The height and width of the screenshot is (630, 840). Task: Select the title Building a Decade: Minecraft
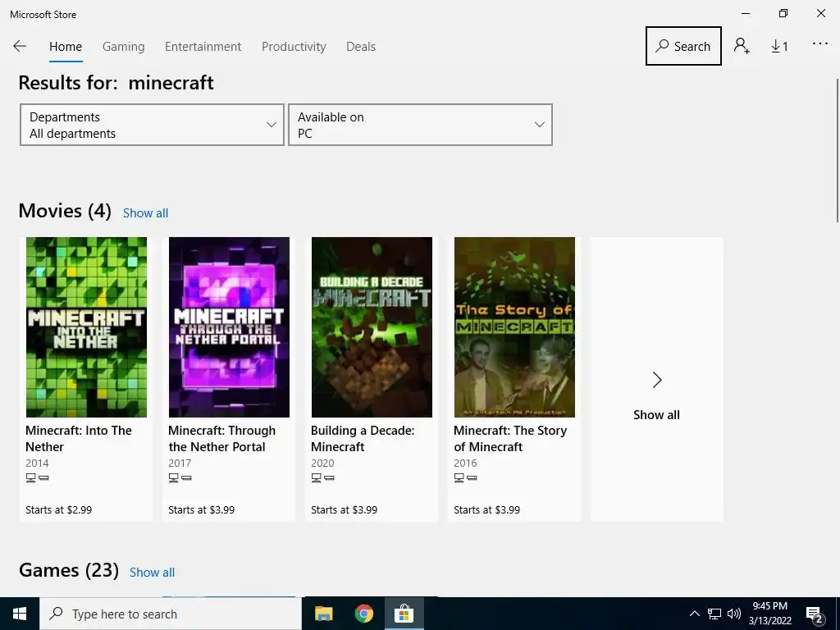(x=363, y=439)
